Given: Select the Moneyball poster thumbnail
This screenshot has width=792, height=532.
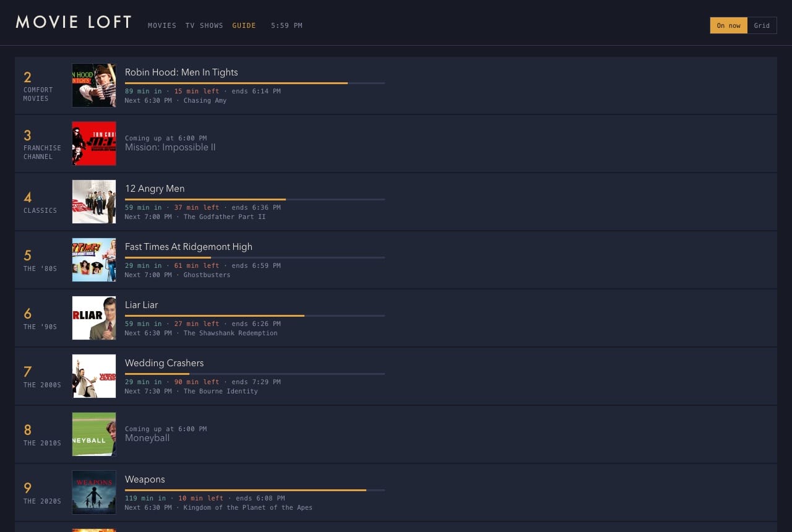Looking at the screenshot, I should (94, 434).
